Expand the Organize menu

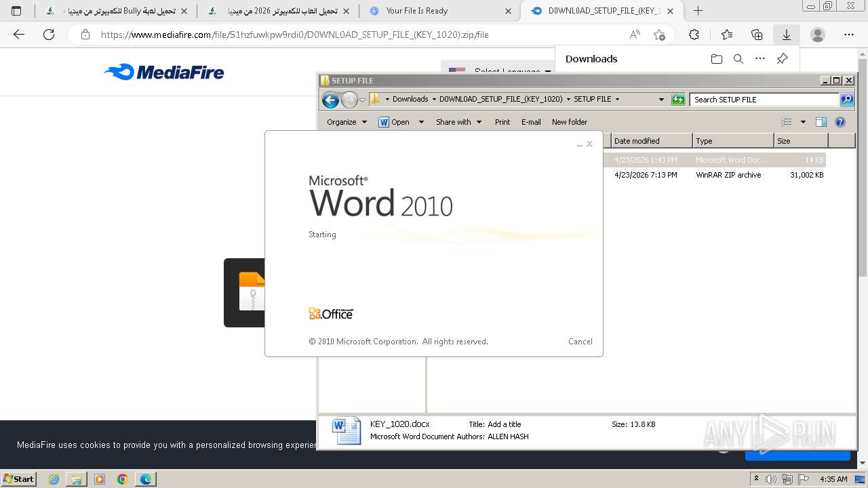coord(347,122)
